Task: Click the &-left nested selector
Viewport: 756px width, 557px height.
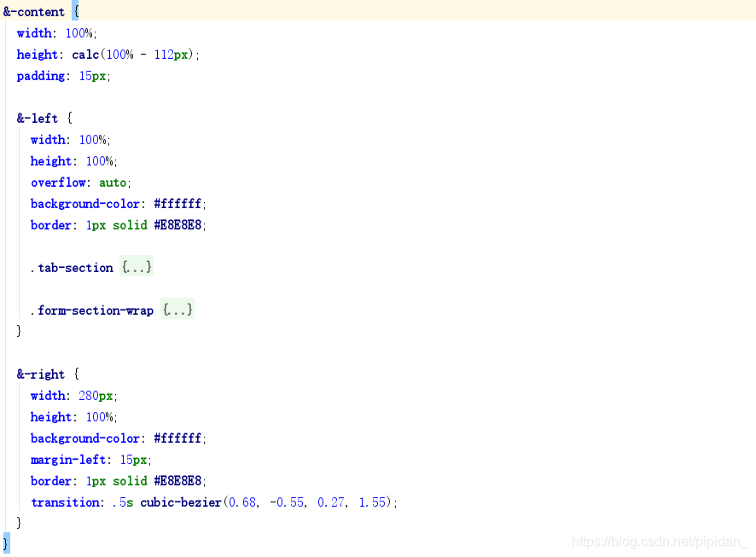Action: [38, 119]
